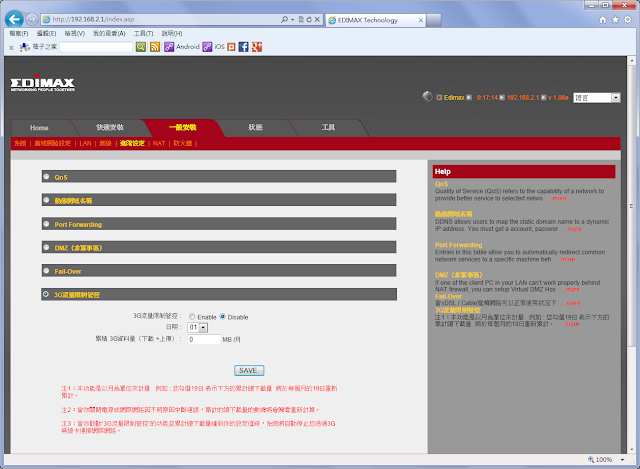Click the 柚子之家 toolbar search box
Image resolution: width=640 pixels, height=469 pixels.
point(96,47)
